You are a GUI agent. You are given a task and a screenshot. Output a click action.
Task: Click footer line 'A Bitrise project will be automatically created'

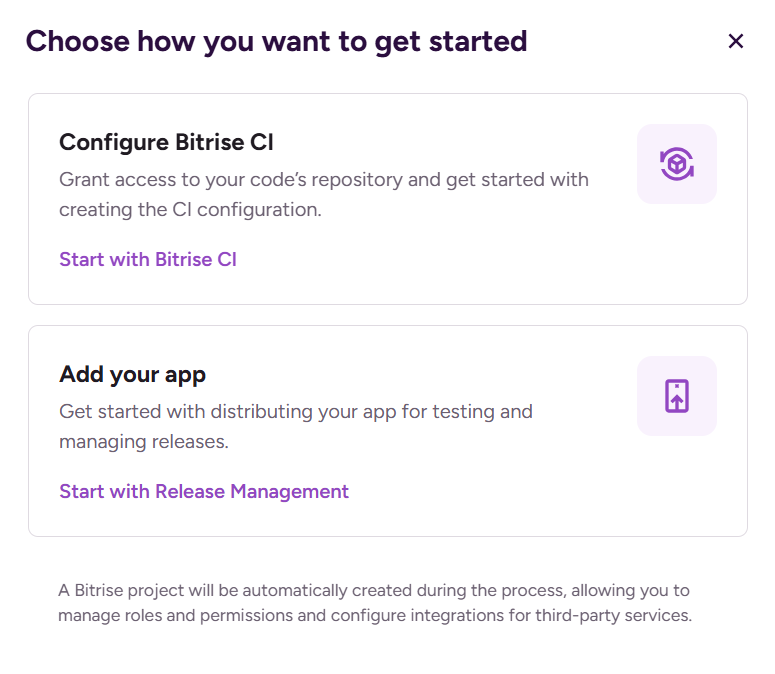[x=373, y=591]
